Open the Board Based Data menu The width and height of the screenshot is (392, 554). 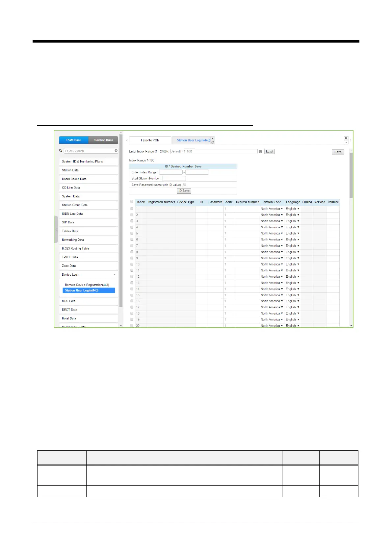[89, 179]
